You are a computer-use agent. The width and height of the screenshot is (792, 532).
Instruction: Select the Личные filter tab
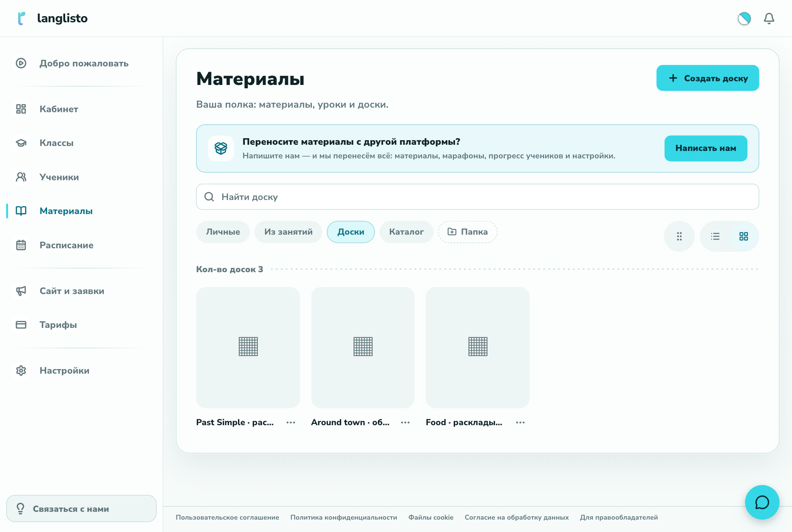tap(223, 232)
